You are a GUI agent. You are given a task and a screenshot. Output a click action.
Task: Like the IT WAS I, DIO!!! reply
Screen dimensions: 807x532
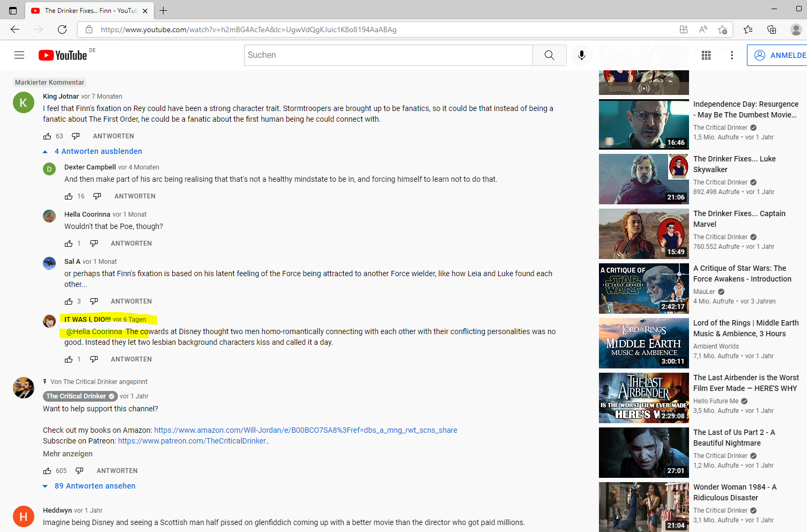69,359
